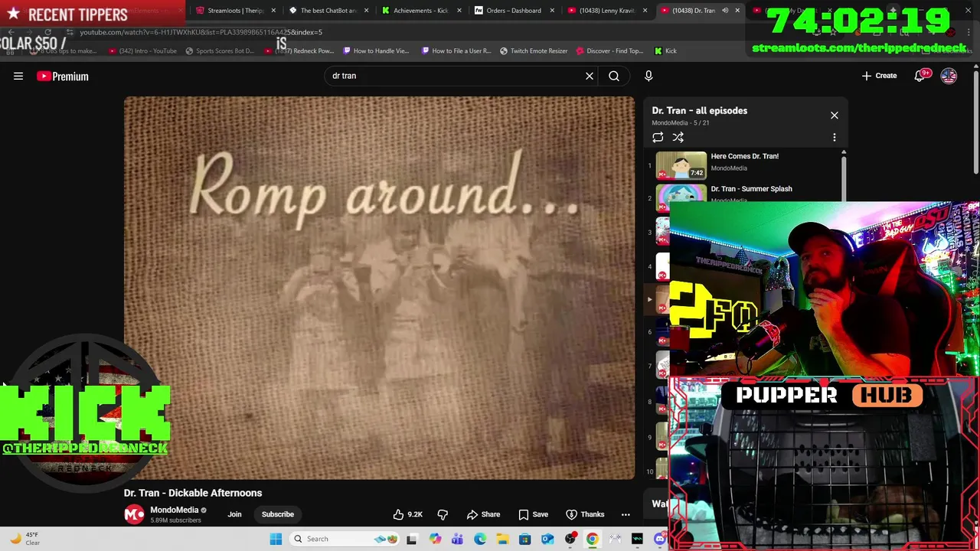Play 'Here Comes Dr. Tran!' thumbnail
Viewport: 980px width, 551px height.
pos(681,165)
